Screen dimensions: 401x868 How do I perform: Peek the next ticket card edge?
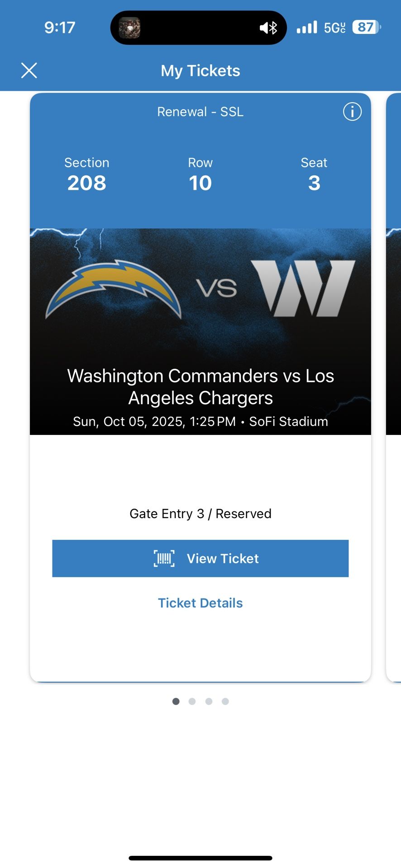coord(393,384)
